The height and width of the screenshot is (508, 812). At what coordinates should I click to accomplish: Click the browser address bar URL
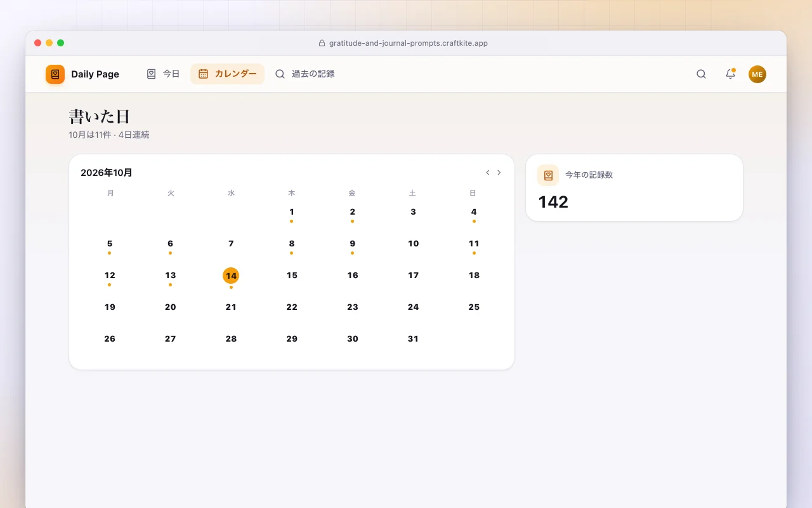pos(409,43)
